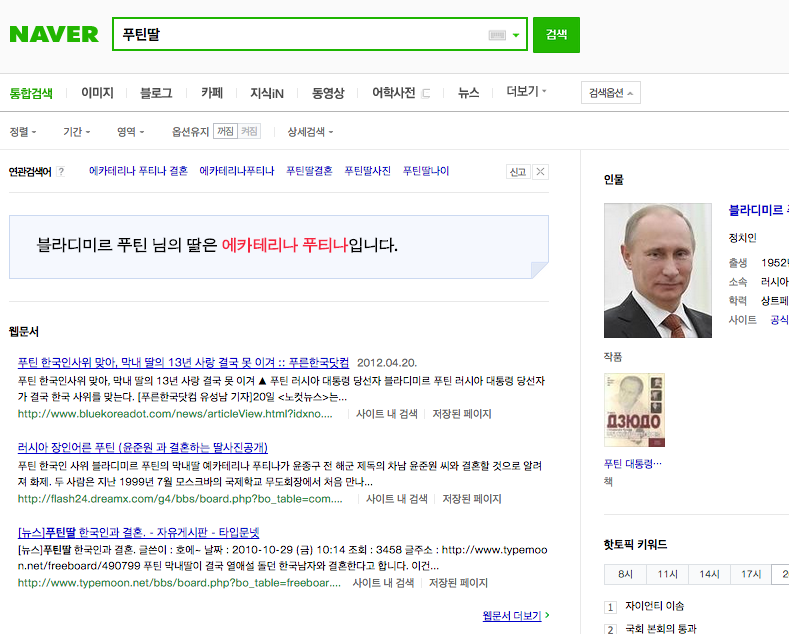789x634 pixels.
Task: Open the 기간 period dropdown
Action: (x=76, y=132)
